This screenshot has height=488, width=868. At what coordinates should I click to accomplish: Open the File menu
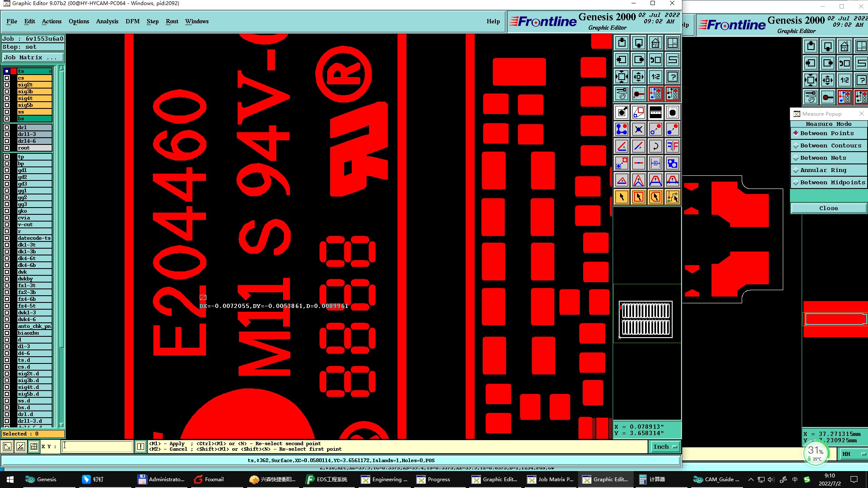coord(12,21)
